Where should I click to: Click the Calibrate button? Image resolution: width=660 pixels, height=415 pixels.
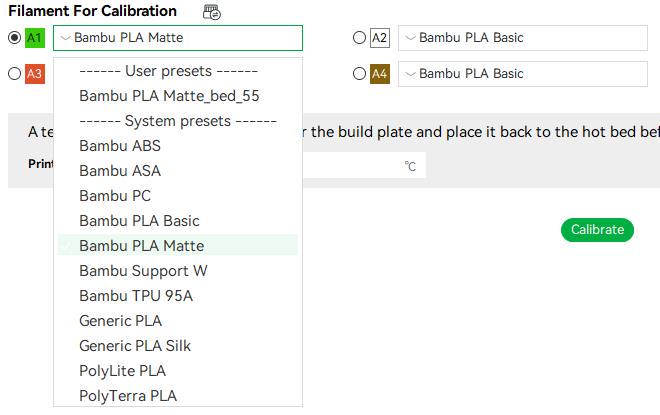[x=597, y=230]
